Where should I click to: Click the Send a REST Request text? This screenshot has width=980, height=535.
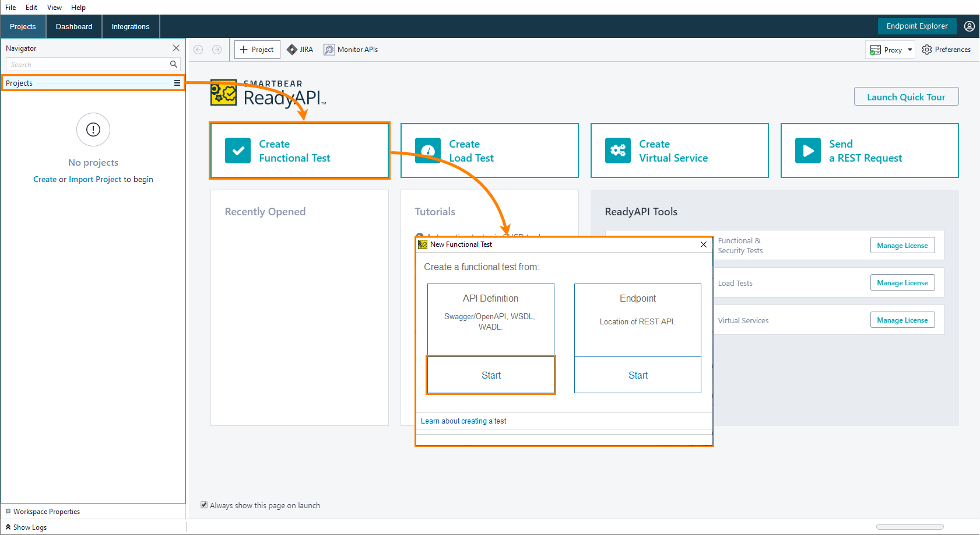click(865, 151)
